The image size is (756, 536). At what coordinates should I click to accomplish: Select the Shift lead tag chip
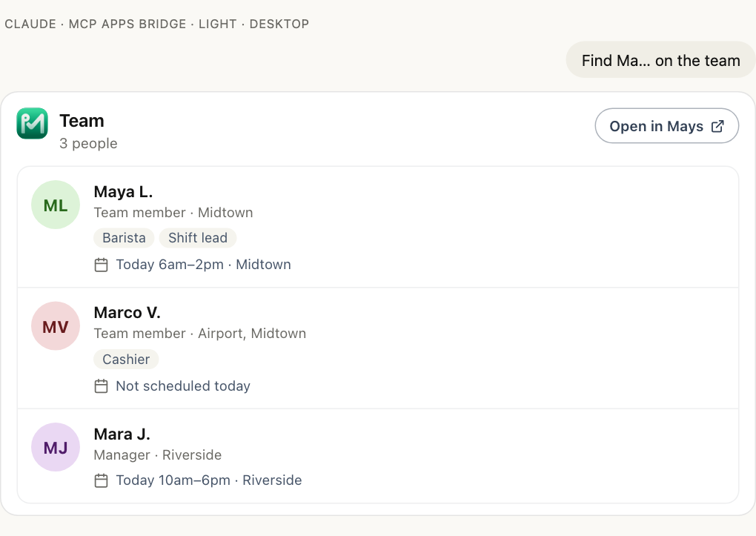pos(198,238)
